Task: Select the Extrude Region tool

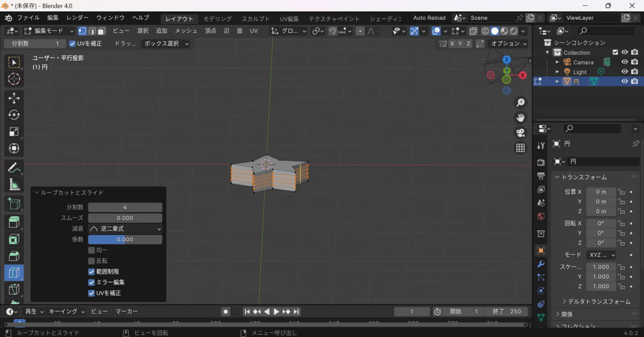Action: click(x=14, y=223)
